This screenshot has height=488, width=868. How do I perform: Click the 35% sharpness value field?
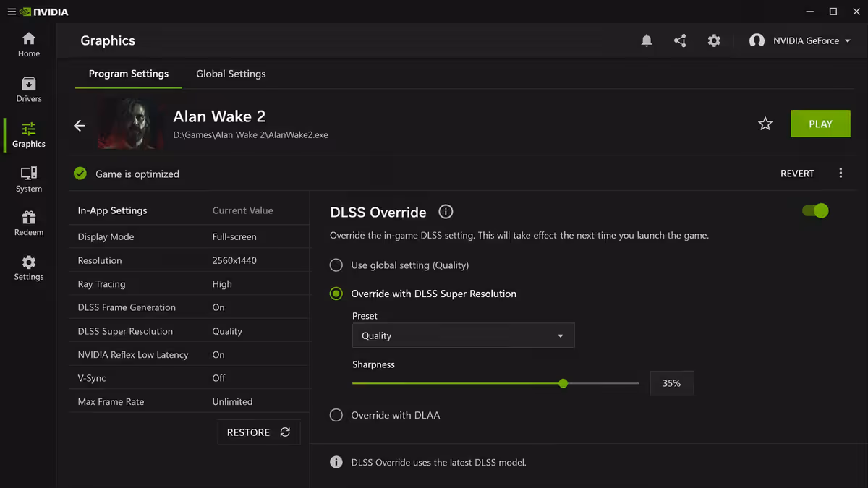(671, 383)
